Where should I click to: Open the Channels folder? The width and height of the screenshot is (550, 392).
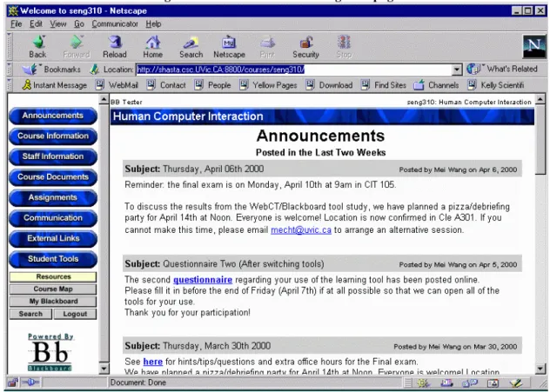(436, 85)
